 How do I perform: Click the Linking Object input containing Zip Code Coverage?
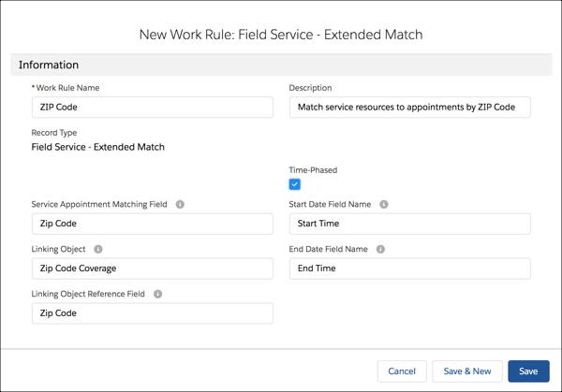coord(153,269)
